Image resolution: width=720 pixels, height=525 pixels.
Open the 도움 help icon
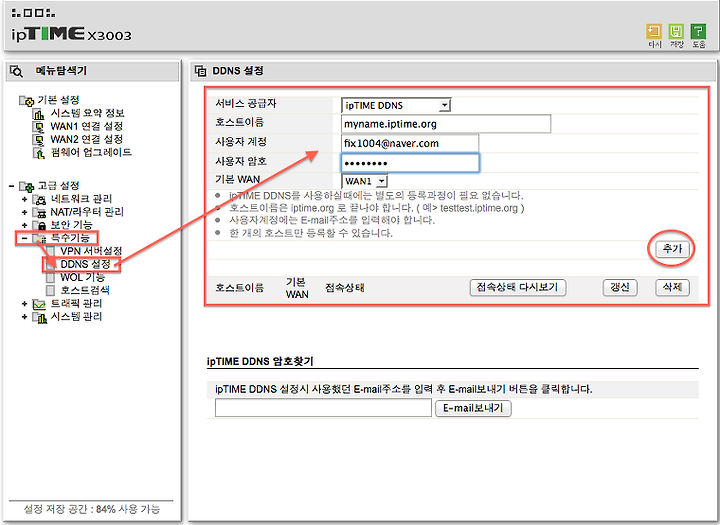coord(698,32)
